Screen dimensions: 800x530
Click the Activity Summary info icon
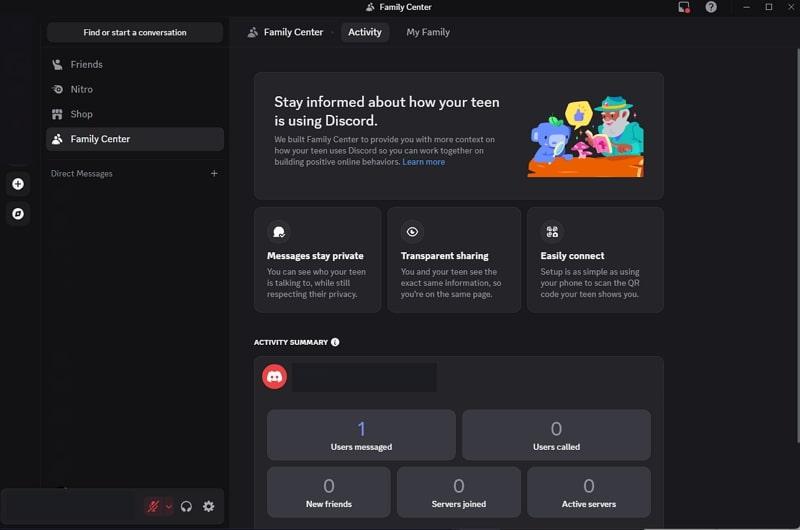click(335, 342)
